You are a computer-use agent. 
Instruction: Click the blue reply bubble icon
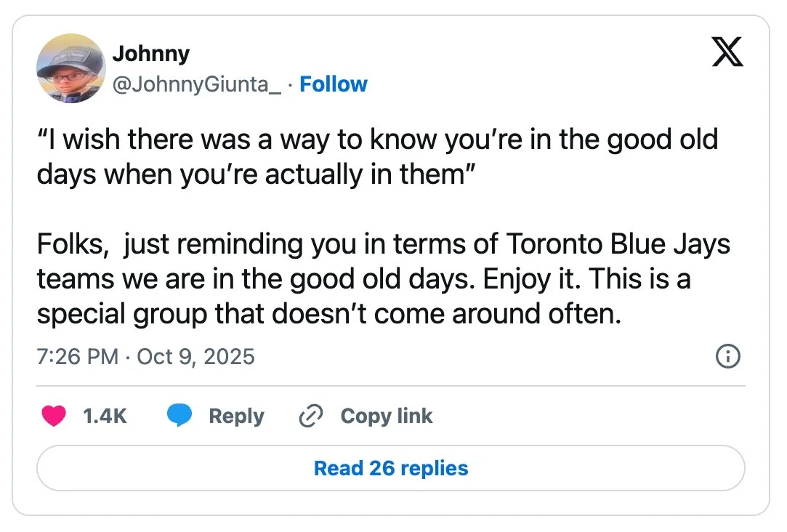(x=179, y=416)
